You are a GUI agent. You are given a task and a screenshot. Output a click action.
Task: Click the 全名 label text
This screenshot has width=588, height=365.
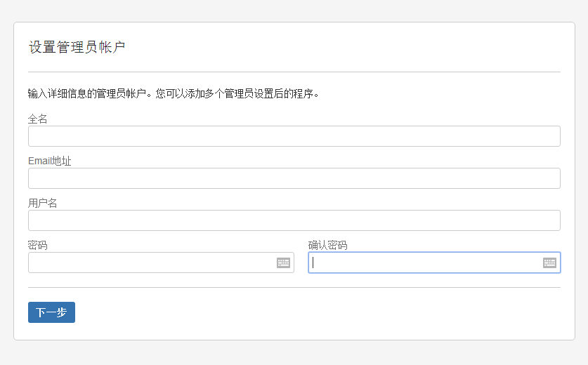click(x=37, y=119)
